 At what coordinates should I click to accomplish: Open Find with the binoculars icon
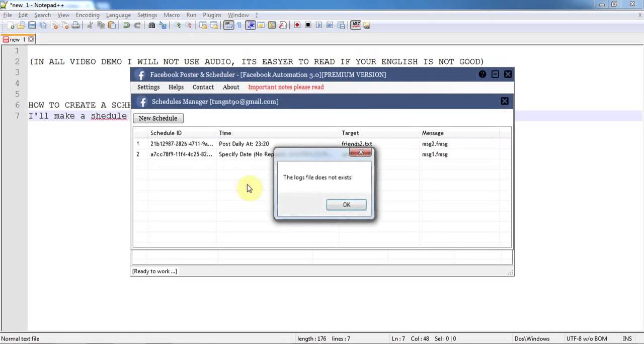(x=152, y=25)
